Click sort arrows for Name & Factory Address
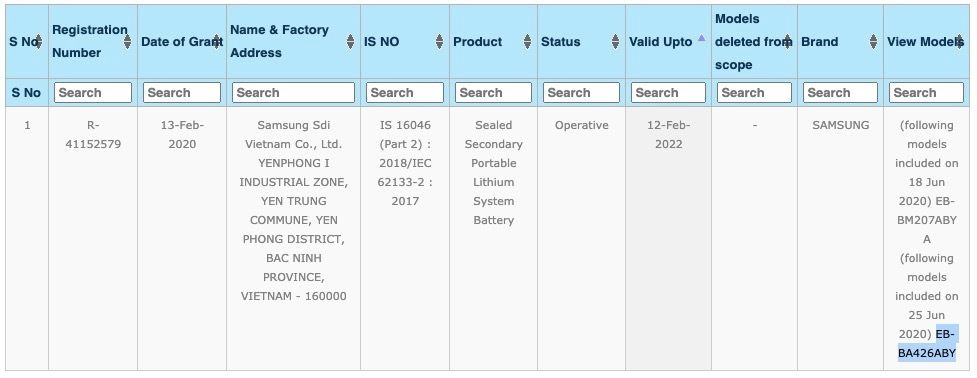 [351, 42]
